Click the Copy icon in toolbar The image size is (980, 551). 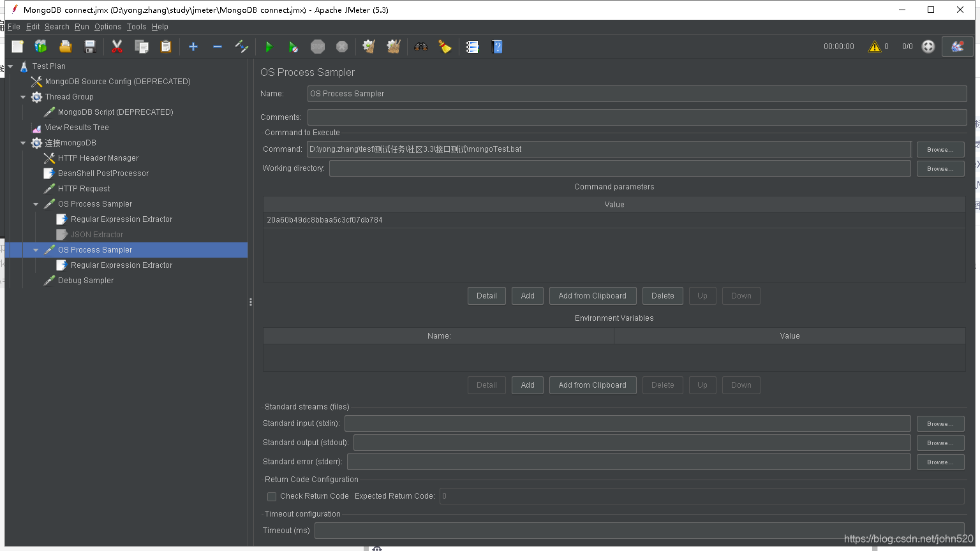pyautogui.click(x=142, y=47)
